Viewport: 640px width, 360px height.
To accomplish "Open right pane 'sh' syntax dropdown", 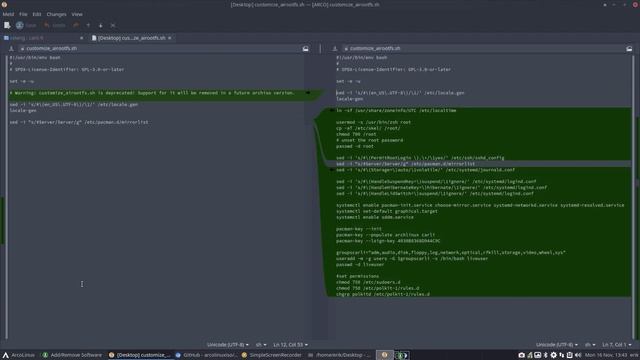I will (x=590, y=345).
